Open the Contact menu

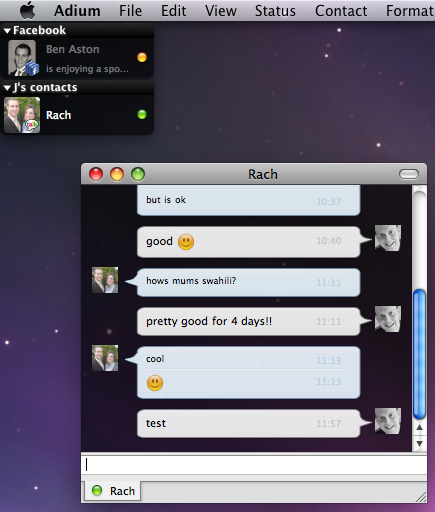point(341,11)
